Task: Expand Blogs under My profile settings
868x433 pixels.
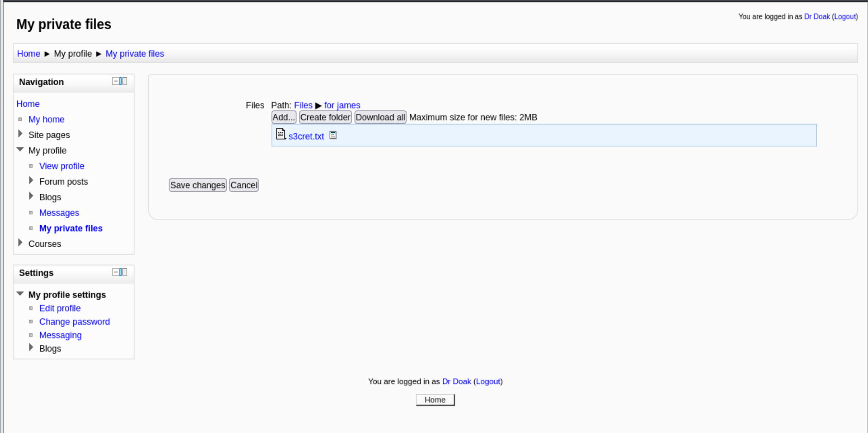Action: tap(31, 347)
